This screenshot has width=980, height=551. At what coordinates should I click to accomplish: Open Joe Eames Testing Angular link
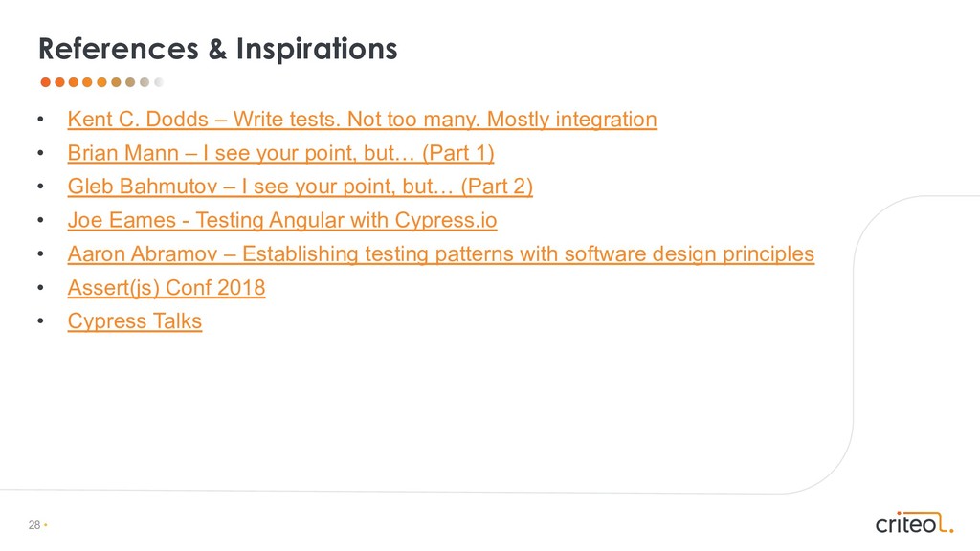pyautogui.click(x=282, y=221)
